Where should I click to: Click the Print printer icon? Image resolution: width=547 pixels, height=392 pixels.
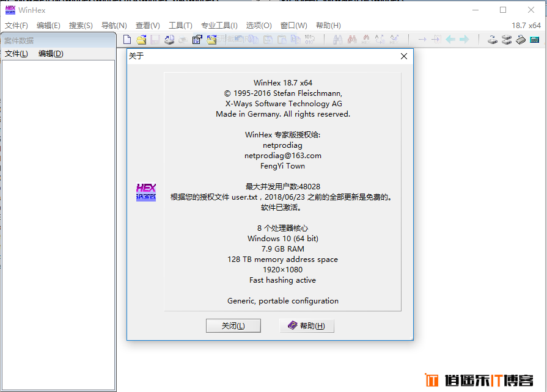[183, 40]
